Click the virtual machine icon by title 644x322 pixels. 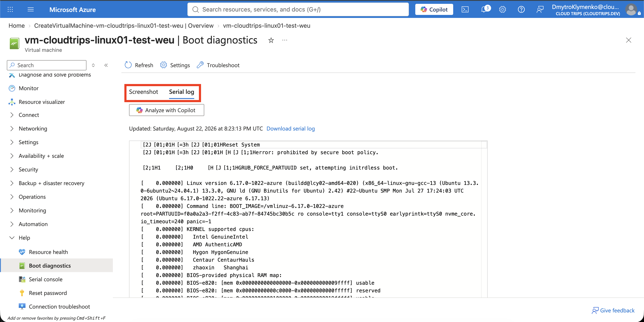pos(14,44)
